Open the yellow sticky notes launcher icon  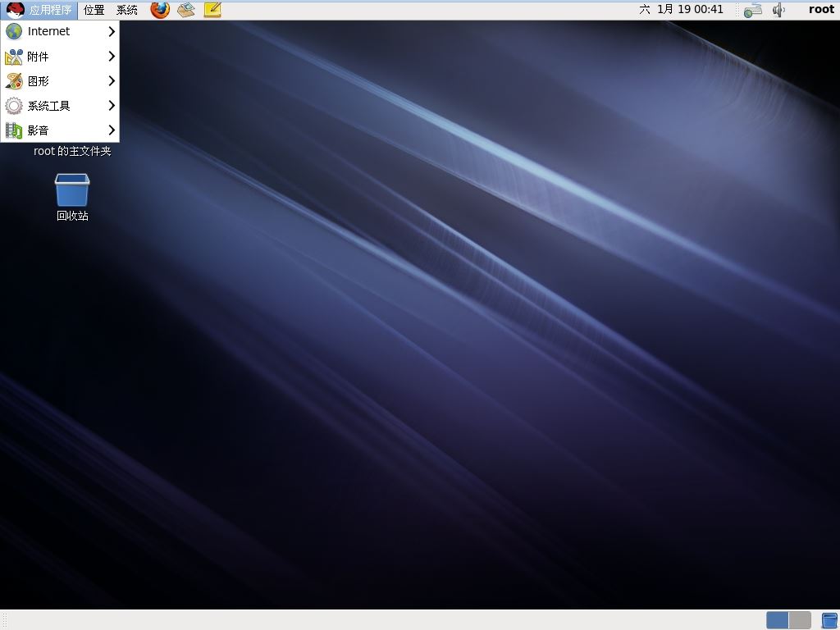click(x=212, y=10)
